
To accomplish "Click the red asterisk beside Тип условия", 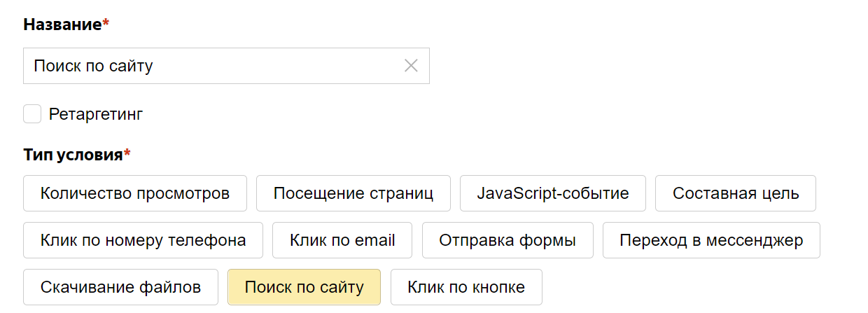I will click(x=127, y=154).
